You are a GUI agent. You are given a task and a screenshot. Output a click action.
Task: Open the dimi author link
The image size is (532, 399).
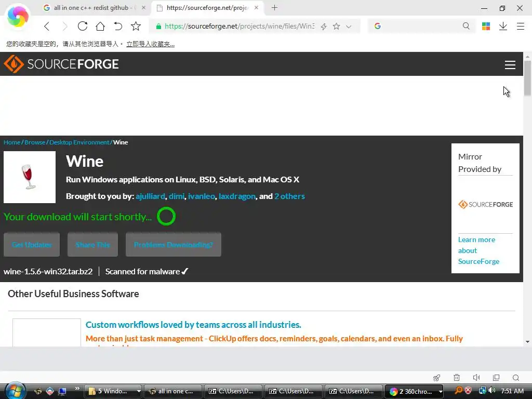[x=177, y=196]
